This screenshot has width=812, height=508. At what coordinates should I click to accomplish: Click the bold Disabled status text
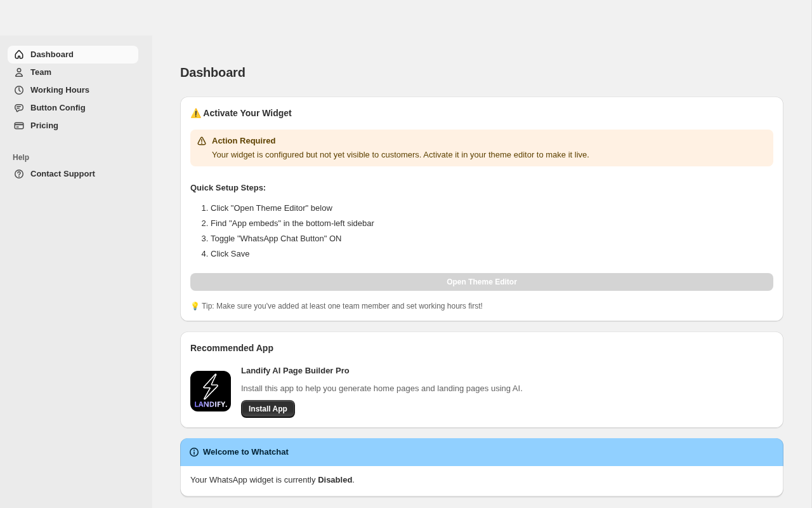[x=335, y=480]
